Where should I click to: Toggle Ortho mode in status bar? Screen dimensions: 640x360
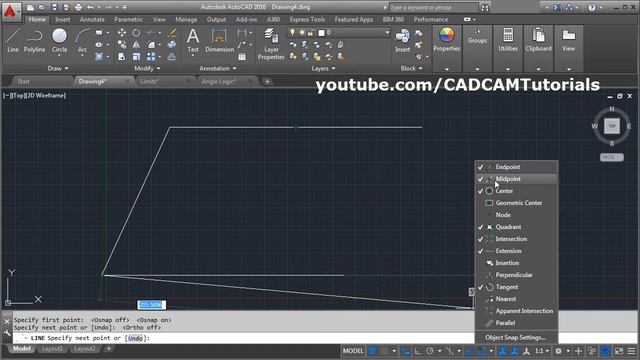(418, 351)
